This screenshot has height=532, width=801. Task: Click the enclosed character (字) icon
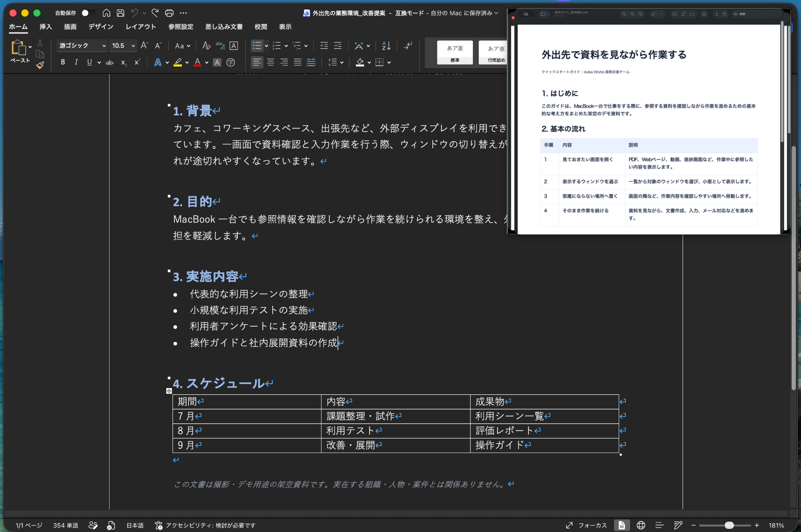(231, 62)
